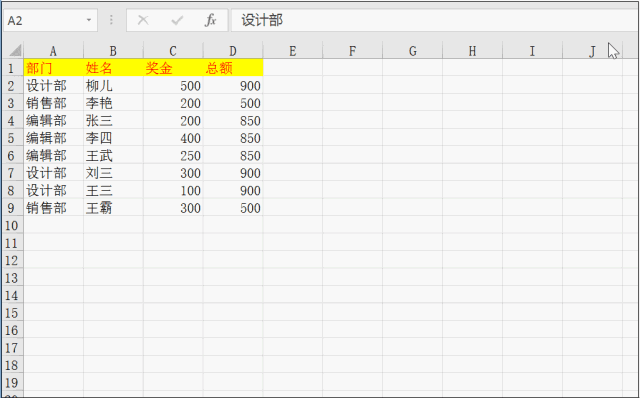Select column J header

[x=592, y=51]
